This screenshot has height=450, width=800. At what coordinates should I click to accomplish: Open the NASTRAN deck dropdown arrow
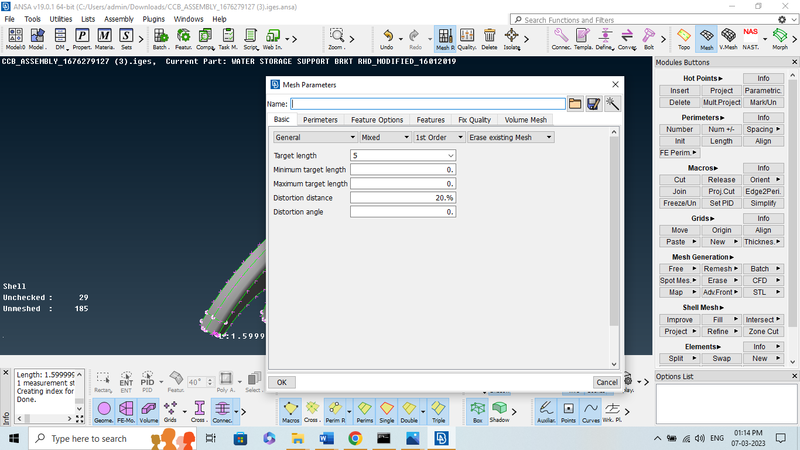coord(765,39)
